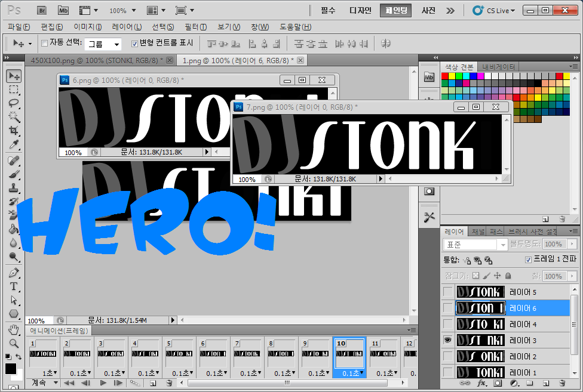Open the foreground color picker
The image size is (583, 392).
click(x=10, y=369)
